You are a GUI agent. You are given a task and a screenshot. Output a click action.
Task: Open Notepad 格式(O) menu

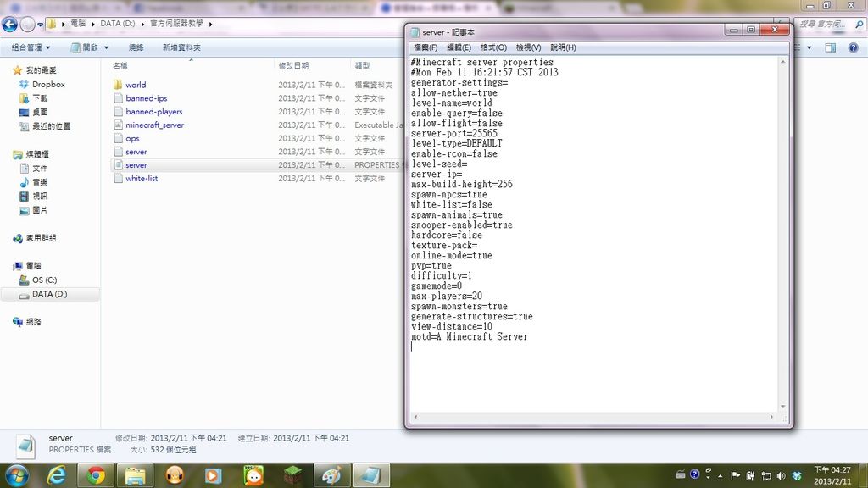[x=493, y=47]
